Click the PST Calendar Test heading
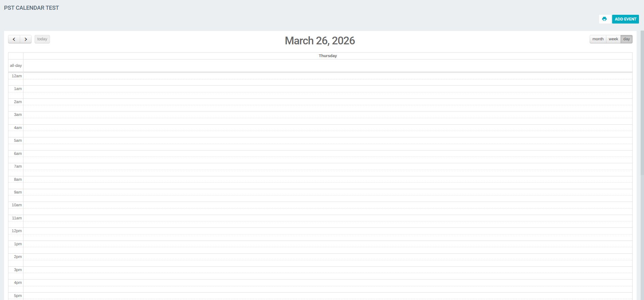Screen dimensions: 644x300 [32, 8]
